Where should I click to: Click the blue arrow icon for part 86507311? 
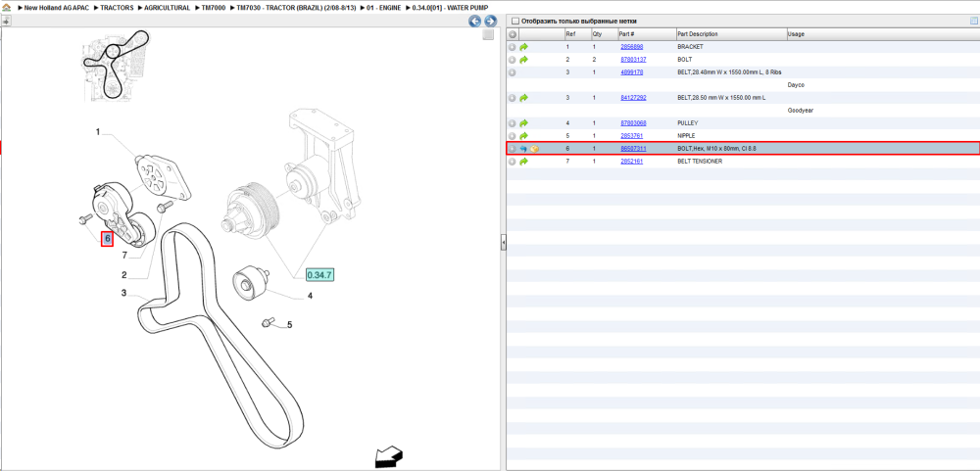(x=523, y=149)
